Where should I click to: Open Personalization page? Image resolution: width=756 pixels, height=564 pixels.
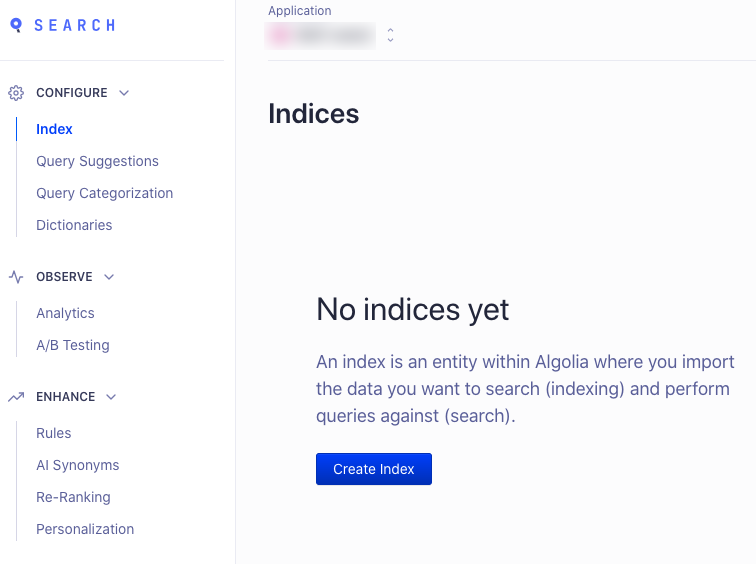(x=85, y=529)
